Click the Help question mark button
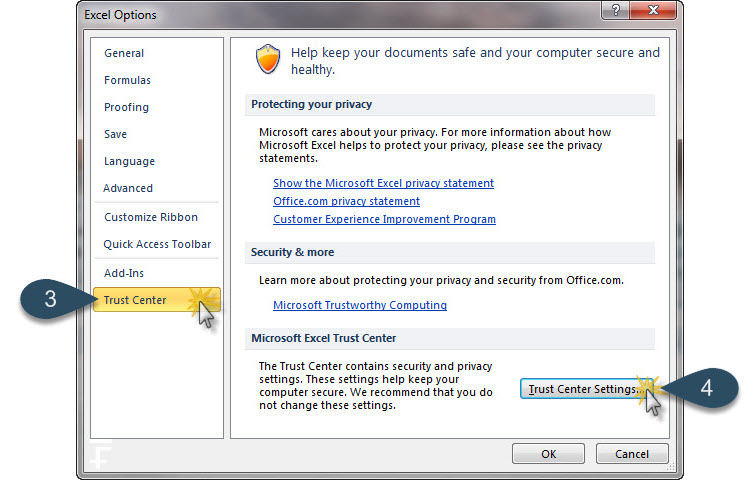This screenshot has width=755, height=480. tap(615, 10)
